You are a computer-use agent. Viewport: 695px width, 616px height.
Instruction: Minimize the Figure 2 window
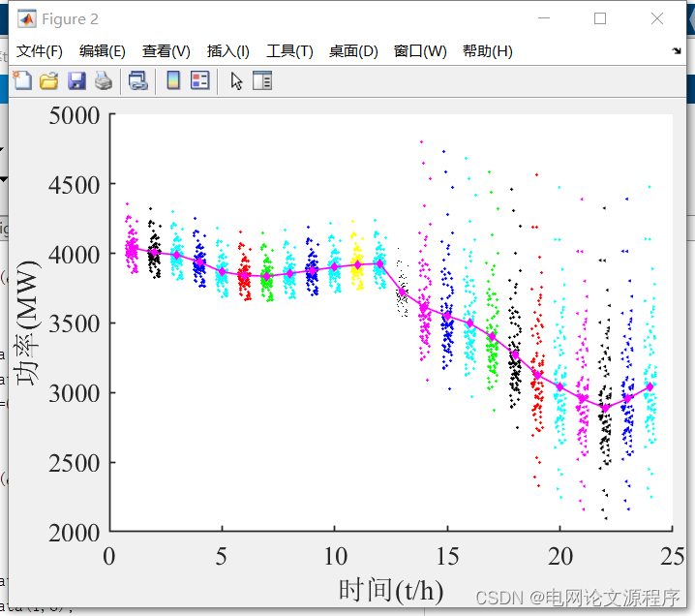(544, 18)
